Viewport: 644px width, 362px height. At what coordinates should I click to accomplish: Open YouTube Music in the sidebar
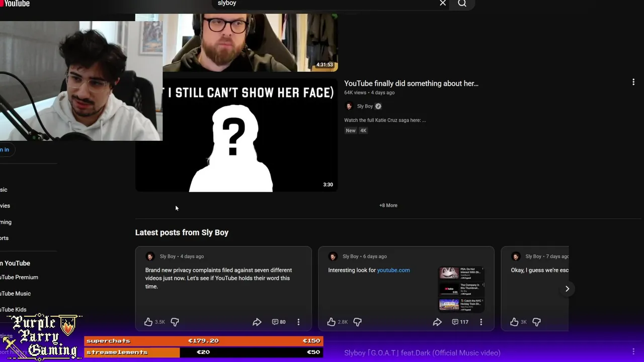click(x=16, y=294)
